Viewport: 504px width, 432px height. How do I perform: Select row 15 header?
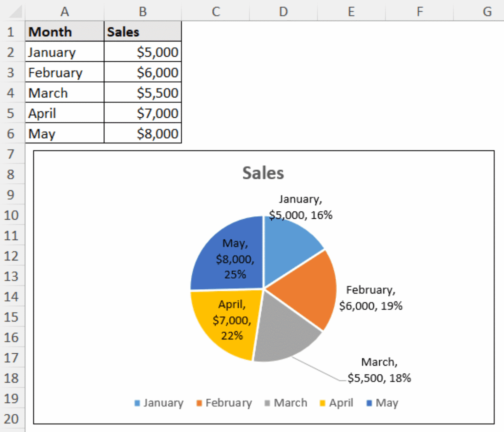[x=12, y=317]
